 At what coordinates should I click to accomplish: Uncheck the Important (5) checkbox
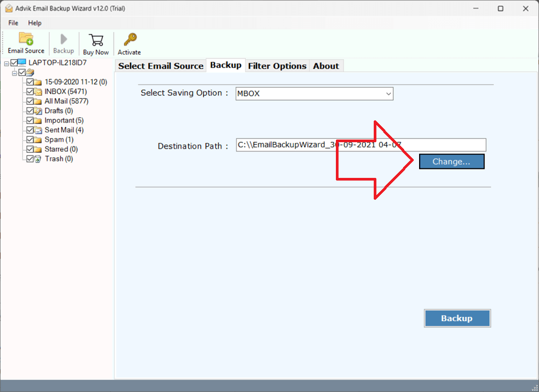(30, 120)
